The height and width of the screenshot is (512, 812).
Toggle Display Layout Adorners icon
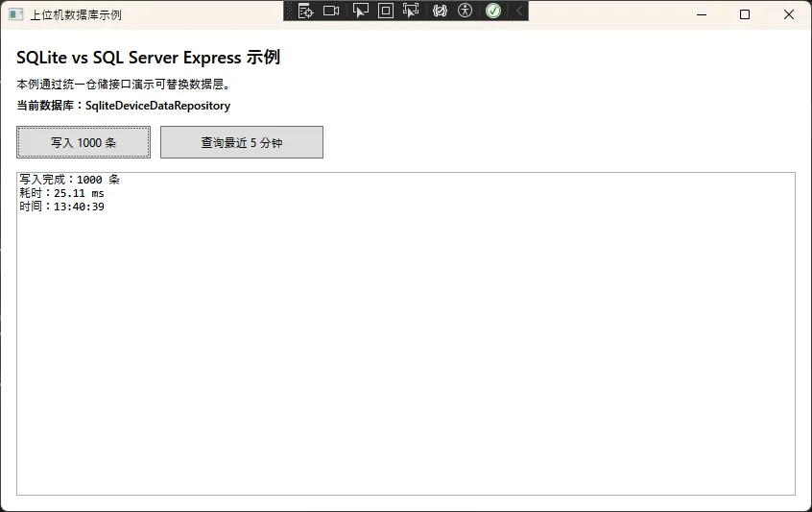[x=386, y=11]
